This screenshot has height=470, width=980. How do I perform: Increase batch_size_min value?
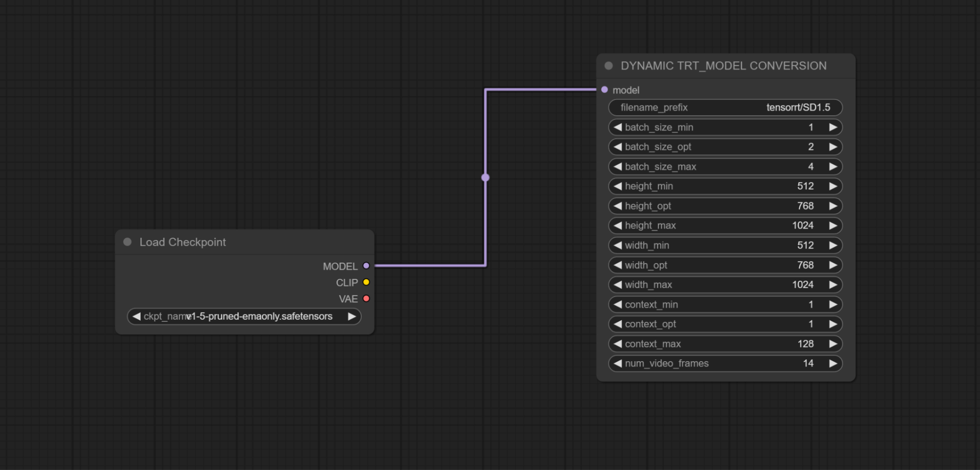(833, 127)
